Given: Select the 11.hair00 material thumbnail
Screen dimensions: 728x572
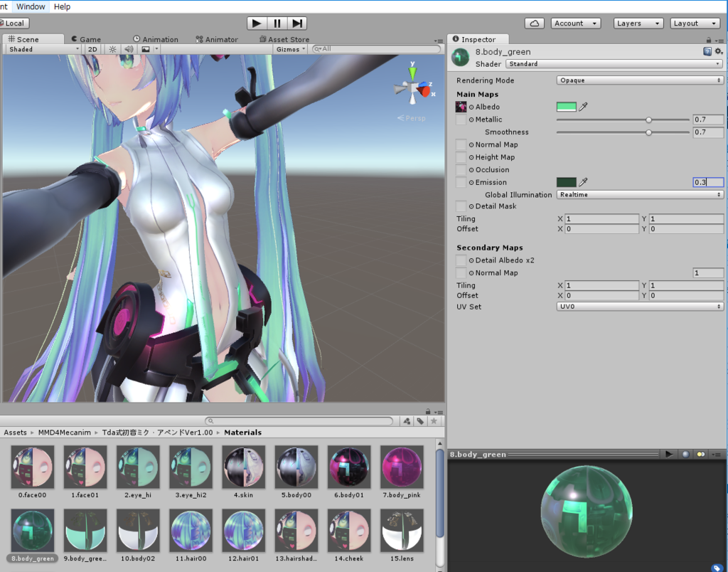Looking at the screenshot, I should coord(191,530).
